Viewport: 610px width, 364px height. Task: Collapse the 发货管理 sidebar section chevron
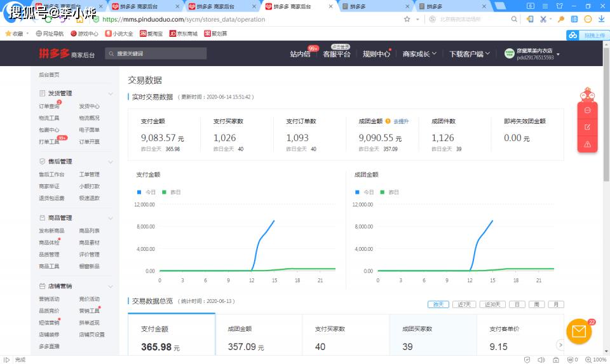[111, 94]
